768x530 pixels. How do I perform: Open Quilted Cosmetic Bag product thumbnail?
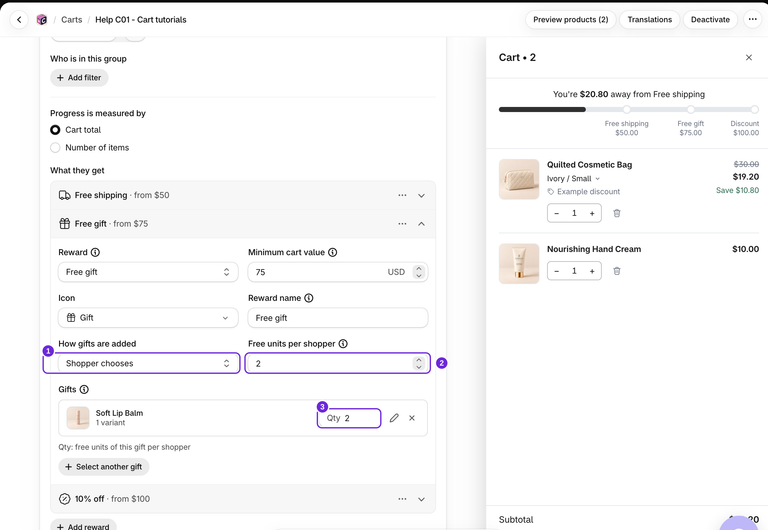[x=519, y=179]
